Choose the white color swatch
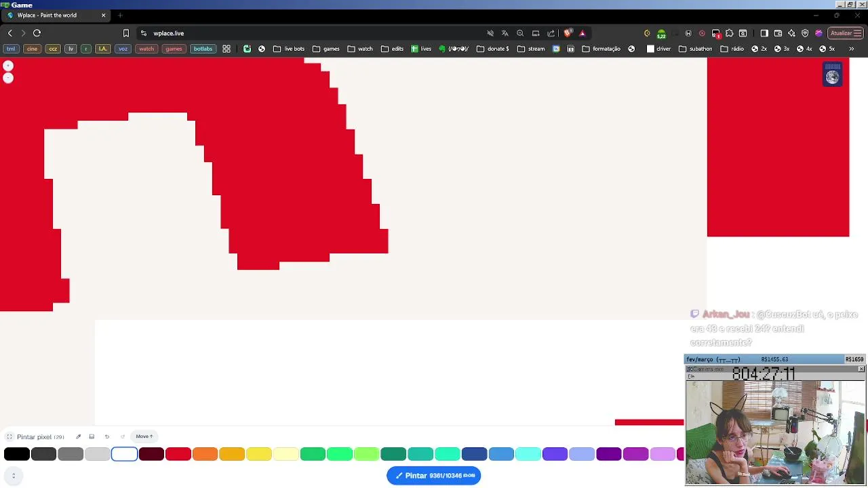 click(124, 454)
